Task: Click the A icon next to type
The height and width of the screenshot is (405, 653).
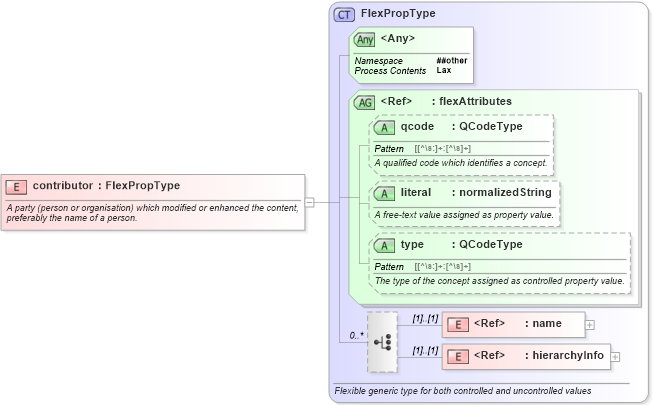Action: pos(384,245)
